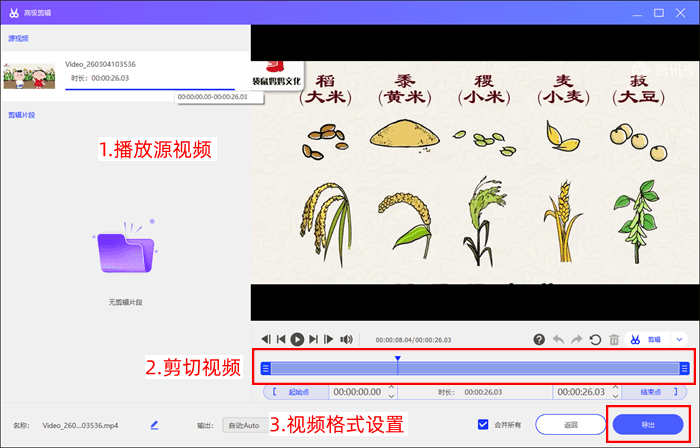The image size is (700, 448).
Task: Select the source video thumbnail
Action: [x=29, y=76]
